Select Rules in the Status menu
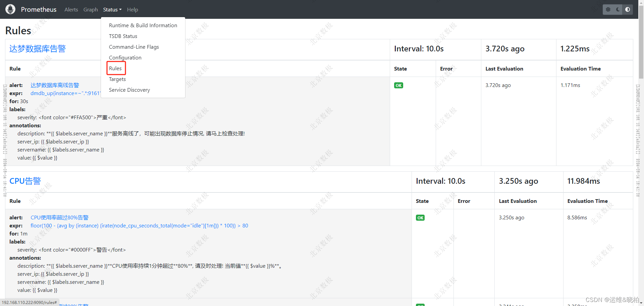The width and height of the screenshot is (644, 306). point(115,69)
